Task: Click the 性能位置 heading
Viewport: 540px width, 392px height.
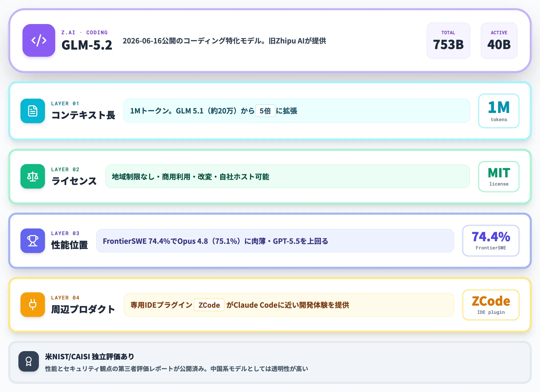Action: [x=70, y=245]
